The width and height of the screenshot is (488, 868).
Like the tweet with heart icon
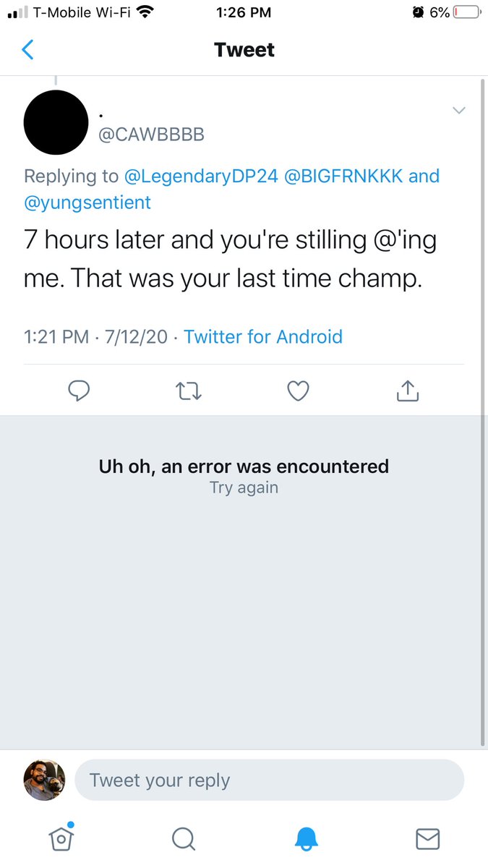point(298,391)
